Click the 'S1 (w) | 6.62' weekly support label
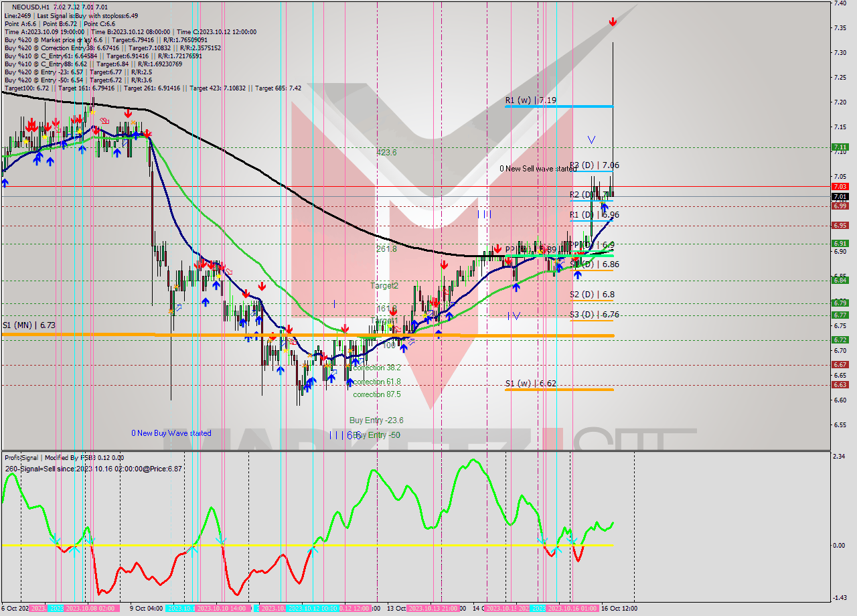The height and width of the screenshot is (616, 857). point(530,384)
